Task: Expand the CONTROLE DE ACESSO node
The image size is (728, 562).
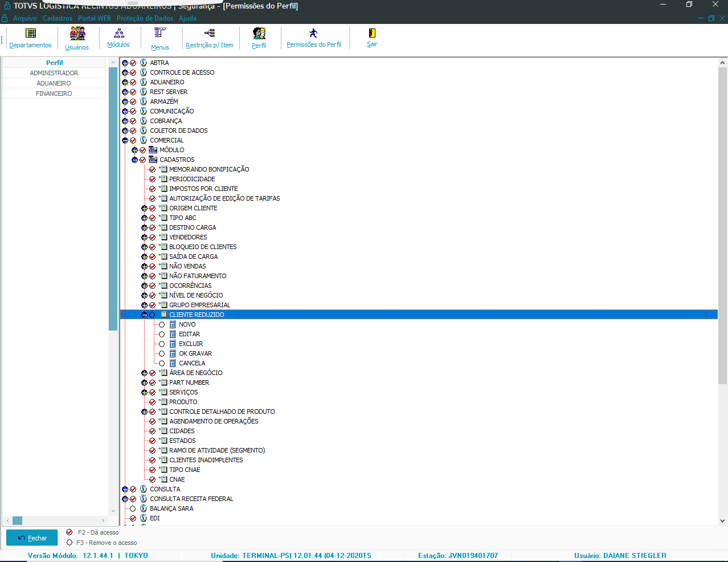Action: (x=125, y=73)
